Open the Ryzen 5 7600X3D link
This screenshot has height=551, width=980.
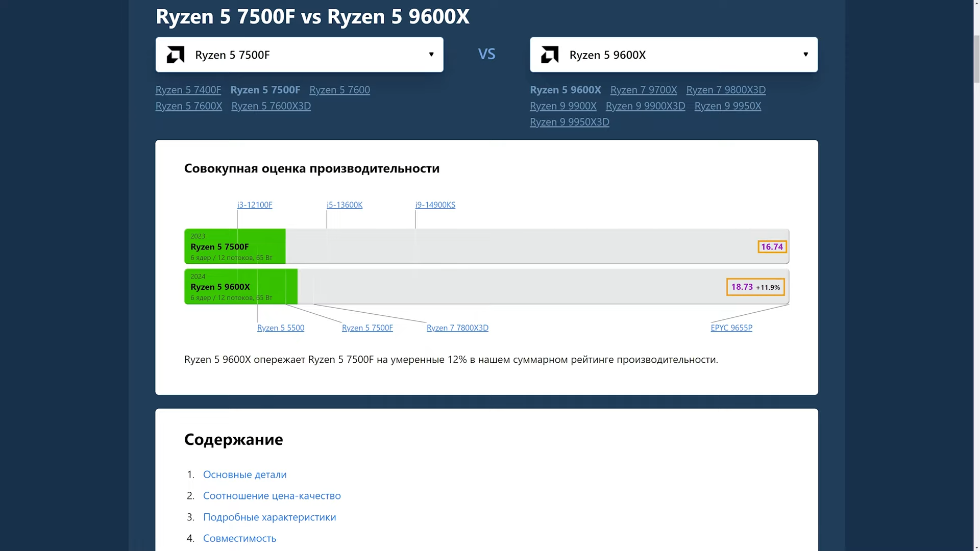pyautogui.click(x=271, y=106)
